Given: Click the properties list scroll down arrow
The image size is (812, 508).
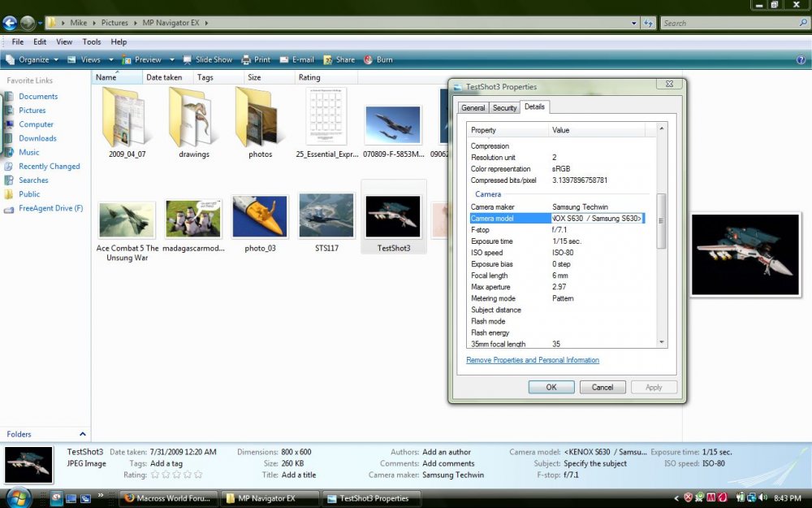Looking at the screenshot, I should (661, 342).
